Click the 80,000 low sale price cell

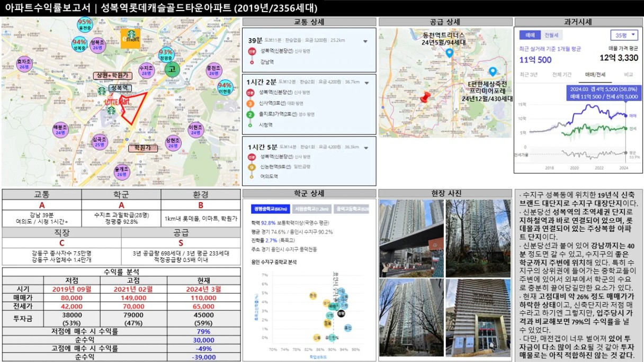click(71, 297)
